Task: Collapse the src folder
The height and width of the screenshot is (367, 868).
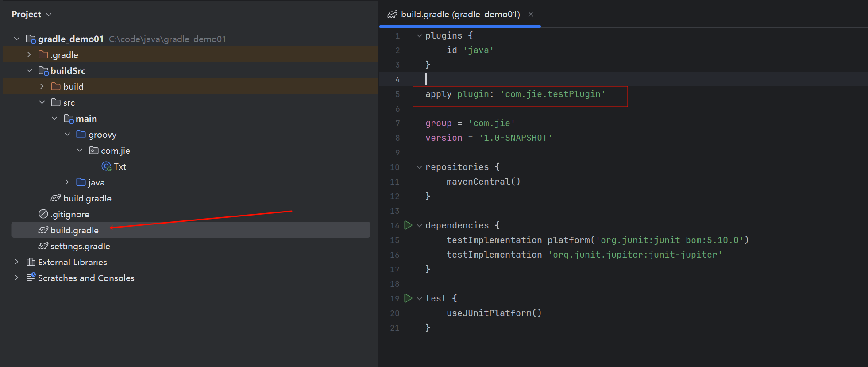Action: coord(42,103)
